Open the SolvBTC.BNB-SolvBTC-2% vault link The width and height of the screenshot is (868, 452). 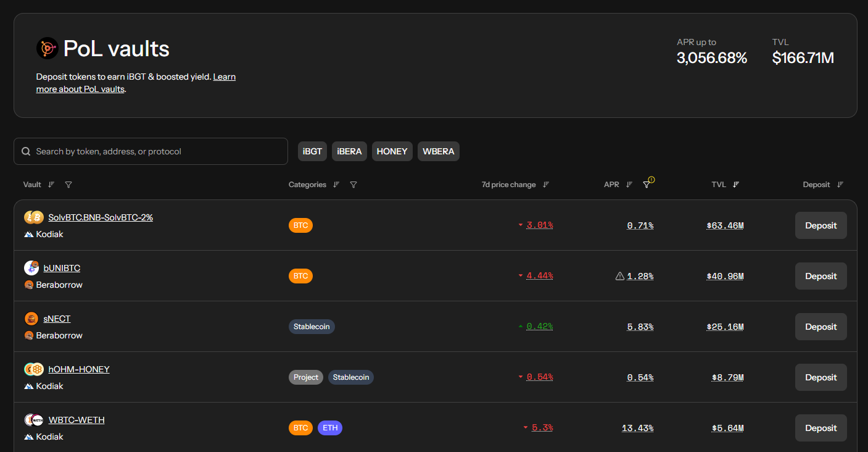pyautogui.click(x=101, y=217)
